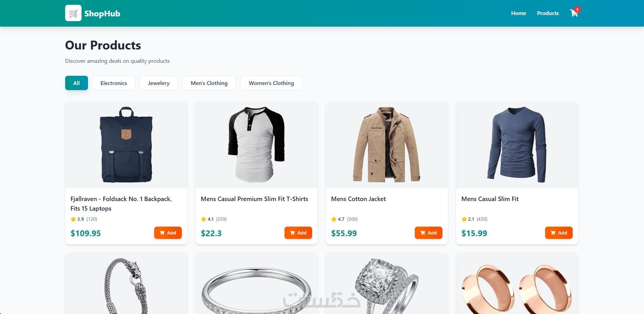644x314 pixels.
Task: View the Fjallraven backpack product image
Action: click(x=126, y=145)
